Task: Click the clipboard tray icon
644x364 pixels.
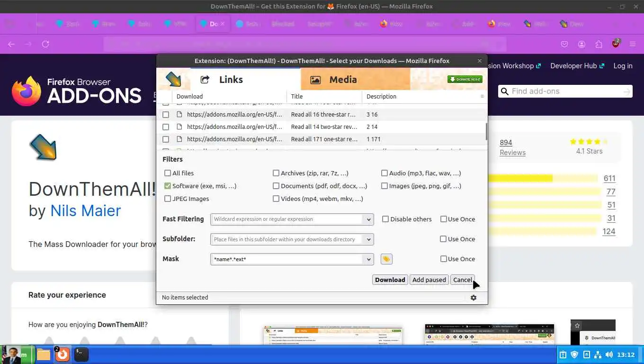Action: coord(563,355)
